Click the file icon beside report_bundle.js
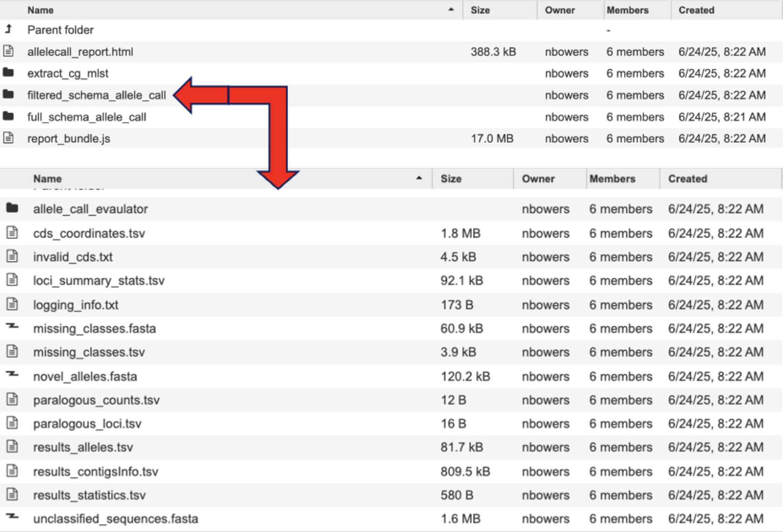Screen dimensions: 783x532 [8, 138]
